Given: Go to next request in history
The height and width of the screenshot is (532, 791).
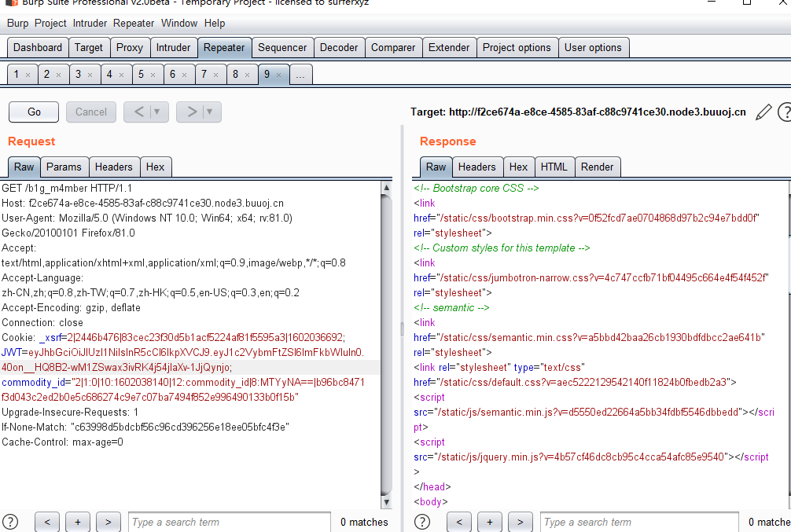Looking at the screenshot, I should 192,112.
